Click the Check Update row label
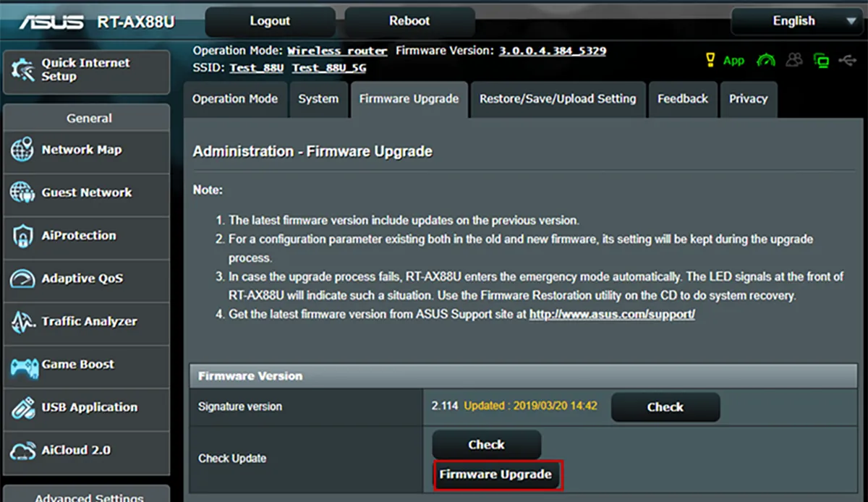Image resolution: width=868 pixels, height=502 pixels. tap(232, 459)
